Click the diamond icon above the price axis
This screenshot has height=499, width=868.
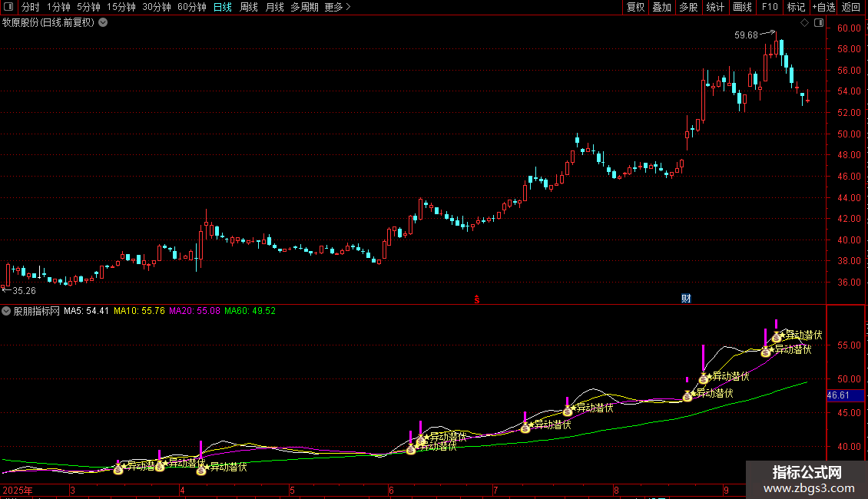[804, 23]
